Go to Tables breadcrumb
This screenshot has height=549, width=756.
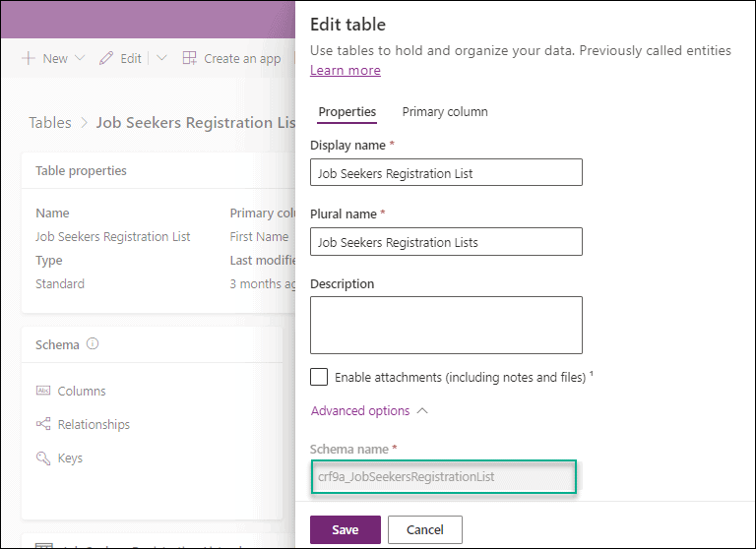pos(49,122)
